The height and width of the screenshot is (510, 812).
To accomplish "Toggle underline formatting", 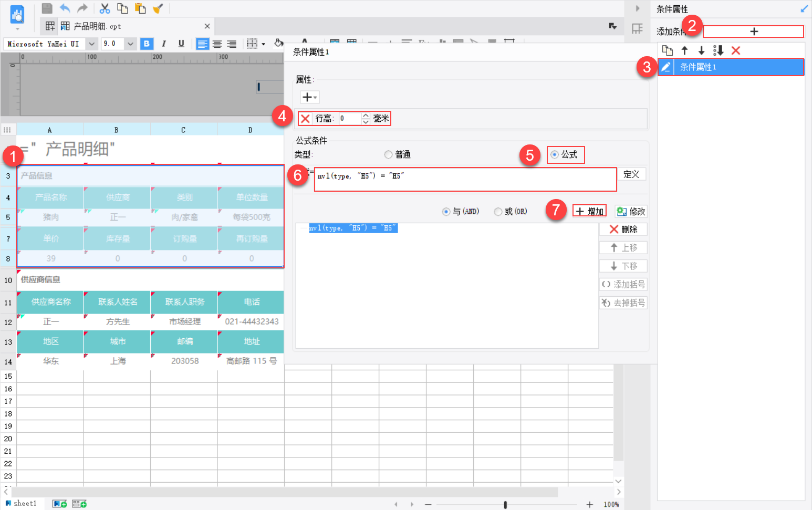I will point(181,44).
